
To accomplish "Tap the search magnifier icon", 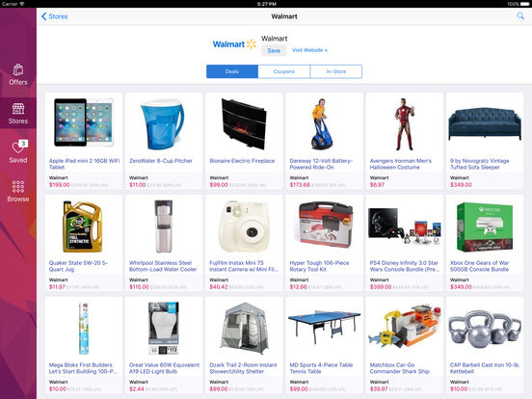I will (519, 16).
